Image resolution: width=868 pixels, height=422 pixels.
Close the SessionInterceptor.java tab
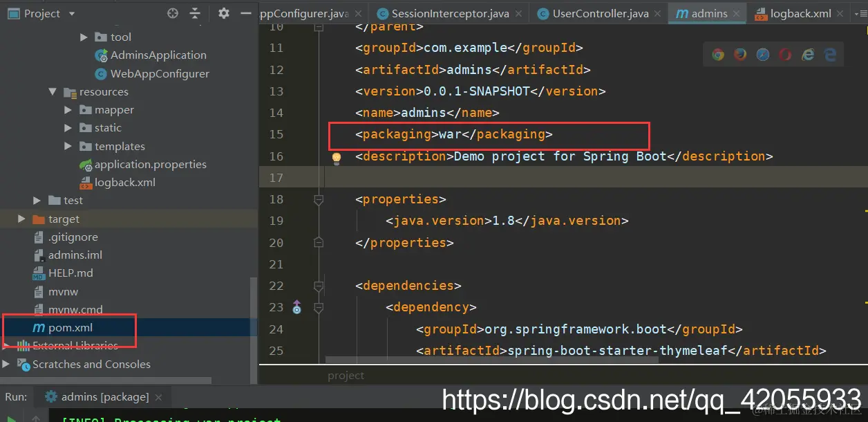point(518,14)
